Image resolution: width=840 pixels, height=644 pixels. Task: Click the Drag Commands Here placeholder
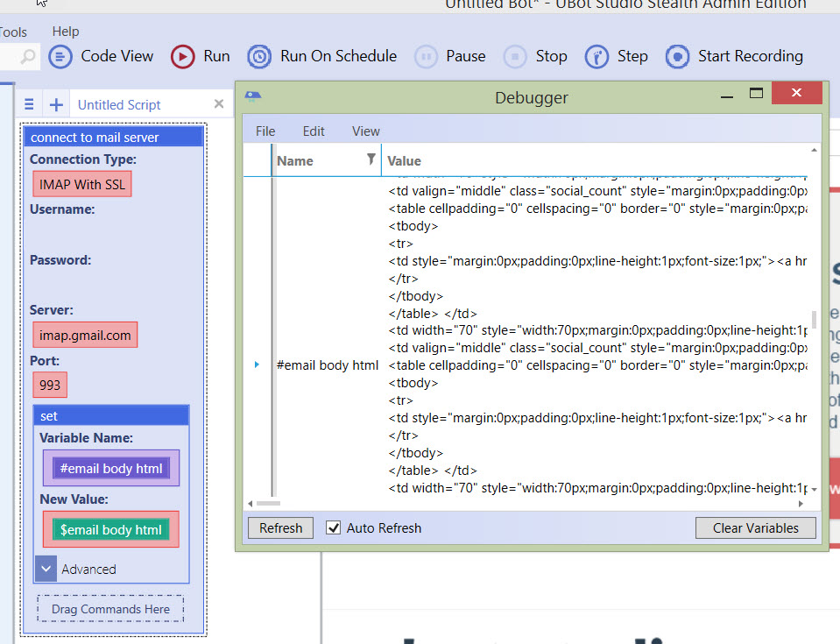110,609
